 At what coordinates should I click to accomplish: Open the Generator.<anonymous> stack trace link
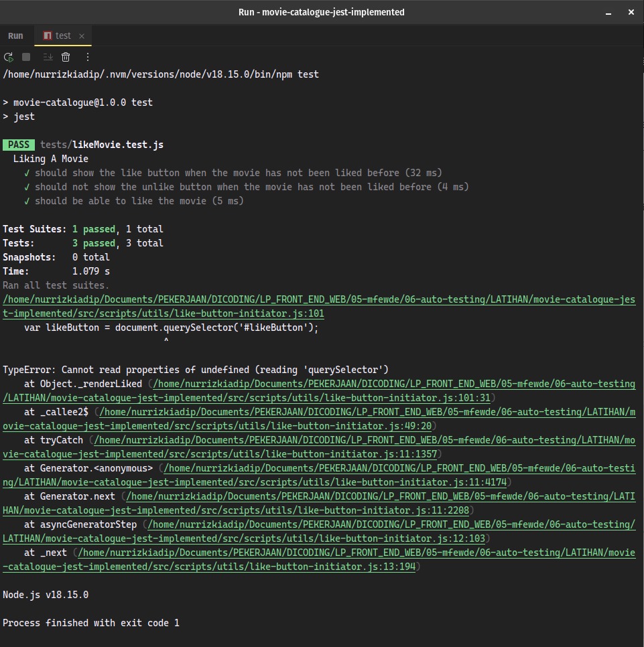coord(319,475)
